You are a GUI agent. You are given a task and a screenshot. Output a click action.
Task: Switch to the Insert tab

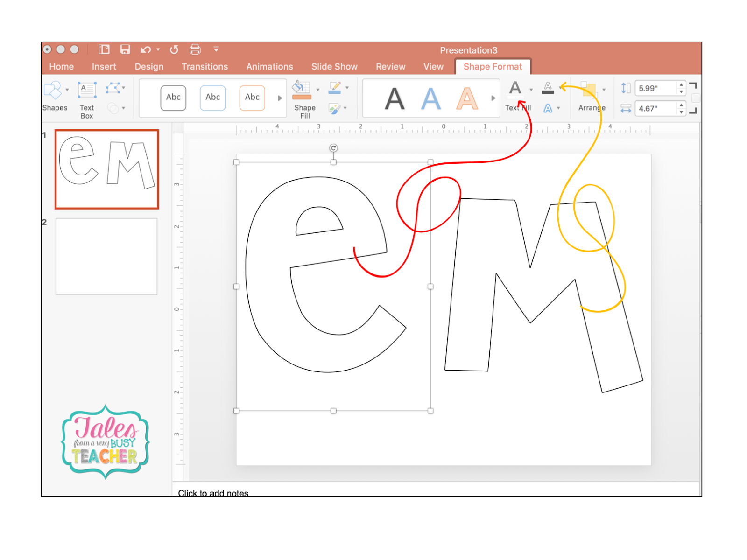pos(104,67)
